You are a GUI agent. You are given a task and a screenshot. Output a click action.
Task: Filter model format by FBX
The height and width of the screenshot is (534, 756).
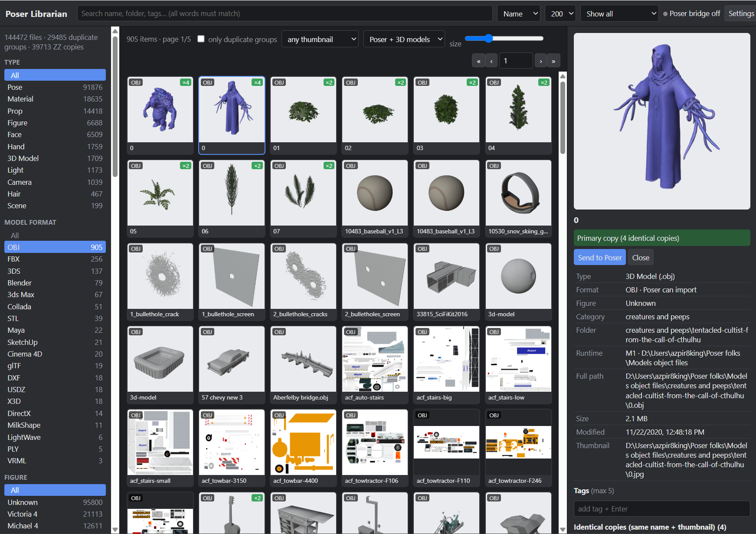pyautogui.click(x=55, y=259)
